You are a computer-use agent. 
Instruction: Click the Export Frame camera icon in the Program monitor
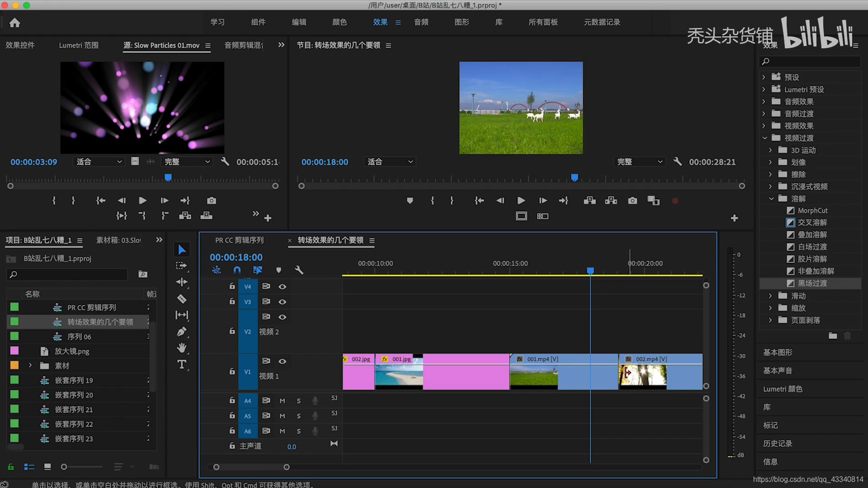coord(632,201)
